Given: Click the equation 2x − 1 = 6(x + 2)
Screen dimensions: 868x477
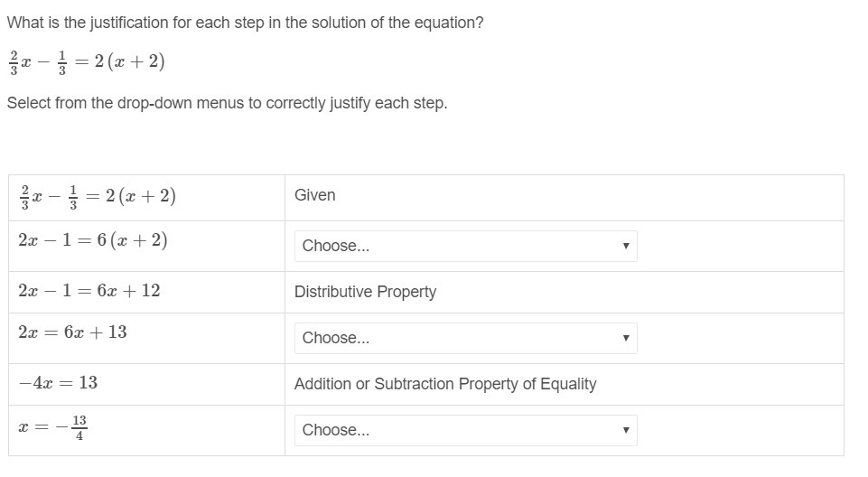Looking at the screenshot, I should [92, 240].
